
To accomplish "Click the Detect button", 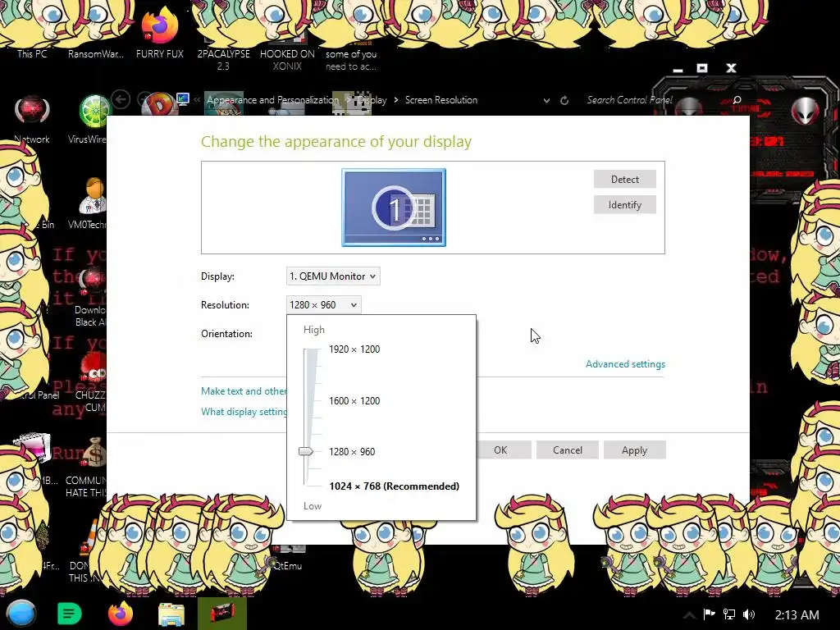I will 624,179.
